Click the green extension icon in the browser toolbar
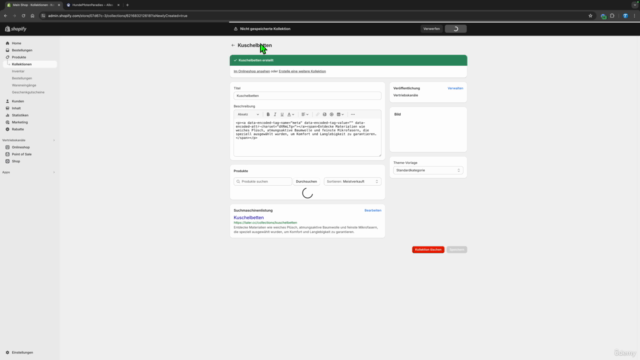The width and height of the screenshot is (640, 360). 603,16
